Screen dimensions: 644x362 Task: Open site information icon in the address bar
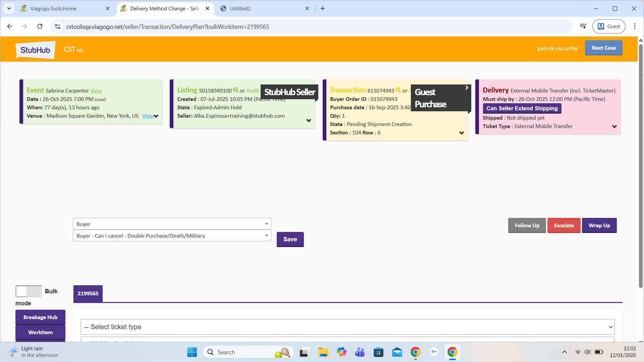[58, 26]
